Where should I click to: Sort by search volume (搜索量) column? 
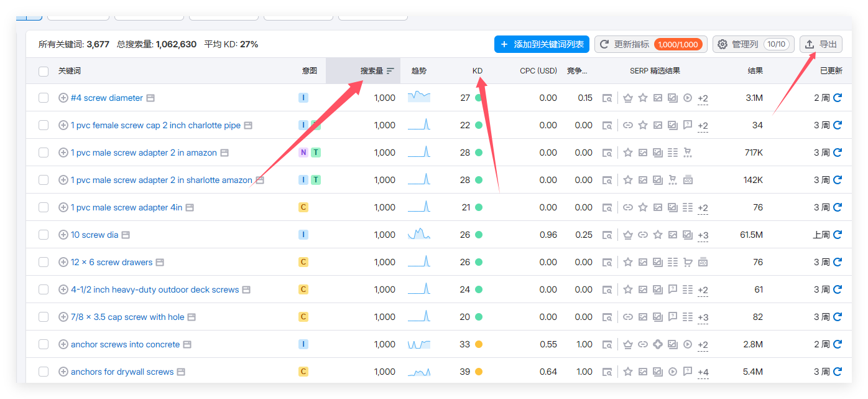point(377,71)
